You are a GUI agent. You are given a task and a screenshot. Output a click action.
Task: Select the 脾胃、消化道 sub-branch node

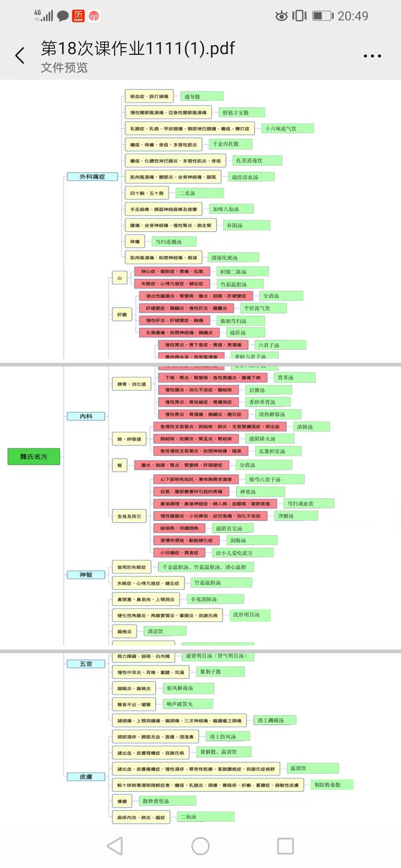(132, 384)
